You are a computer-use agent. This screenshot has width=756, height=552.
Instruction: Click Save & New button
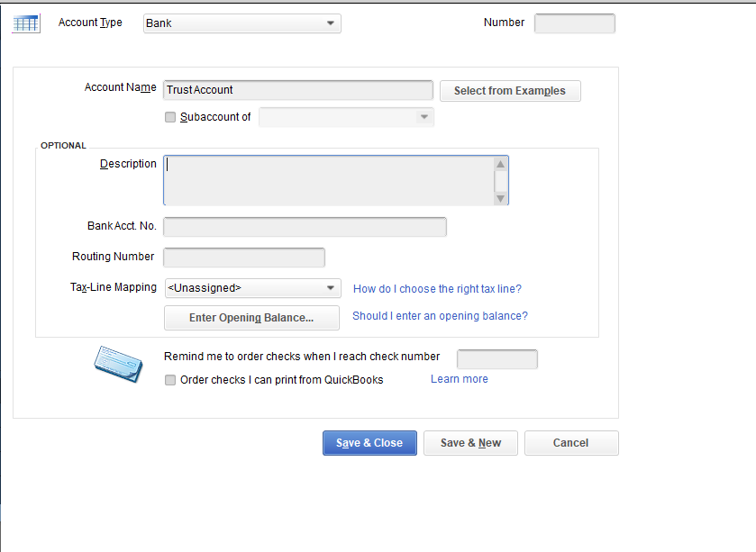coord(470,443)
